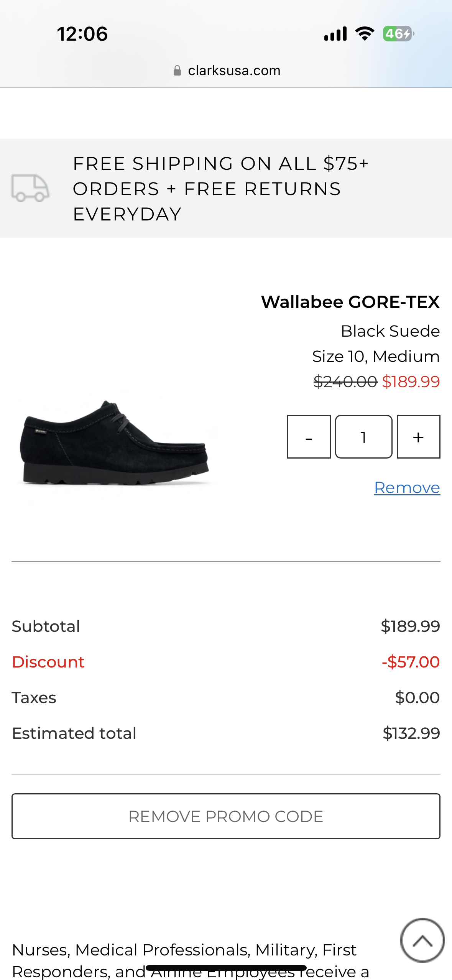The width and height of the screenshot is (452, 980).
Task: Tap the Wi-Fi status icon
Action: pos(365,34)
